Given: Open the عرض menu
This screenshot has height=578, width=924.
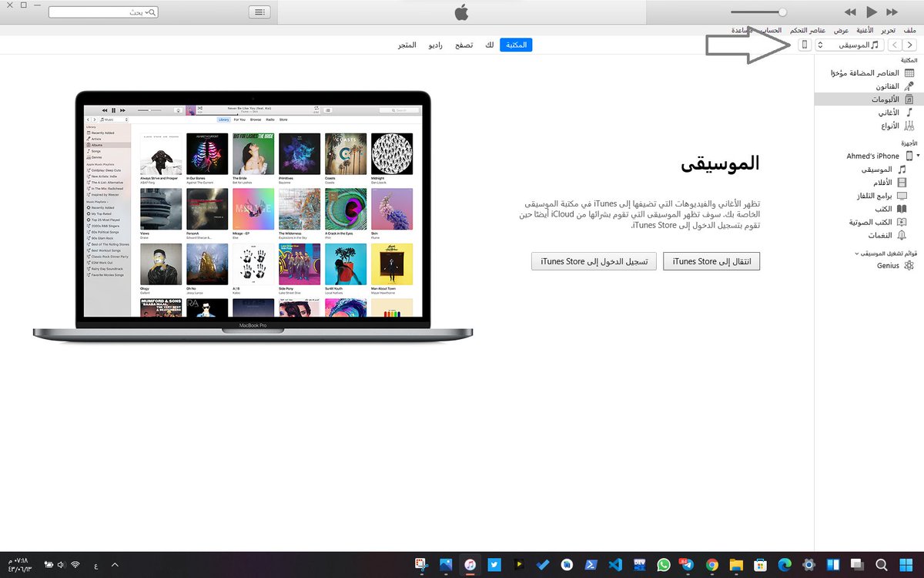Looking at the screenshot, I should pyautogui.click(x=842, y=30).
